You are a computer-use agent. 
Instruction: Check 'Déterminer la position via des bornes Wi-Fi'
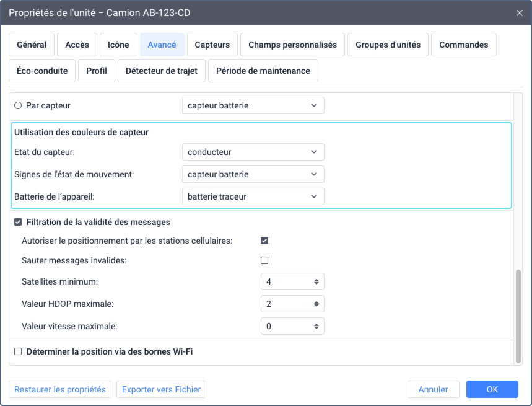coord(18,351)
